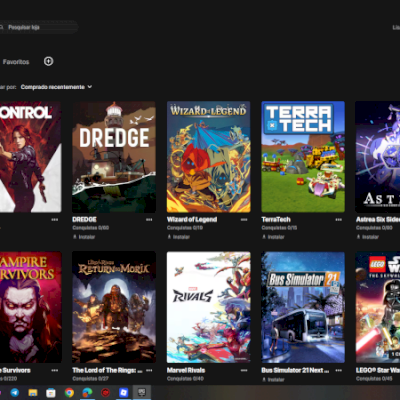Viewport: 400px width, 400px height.
Task: Focus the 'Pesquisar loja' search field
Action: 38,27
